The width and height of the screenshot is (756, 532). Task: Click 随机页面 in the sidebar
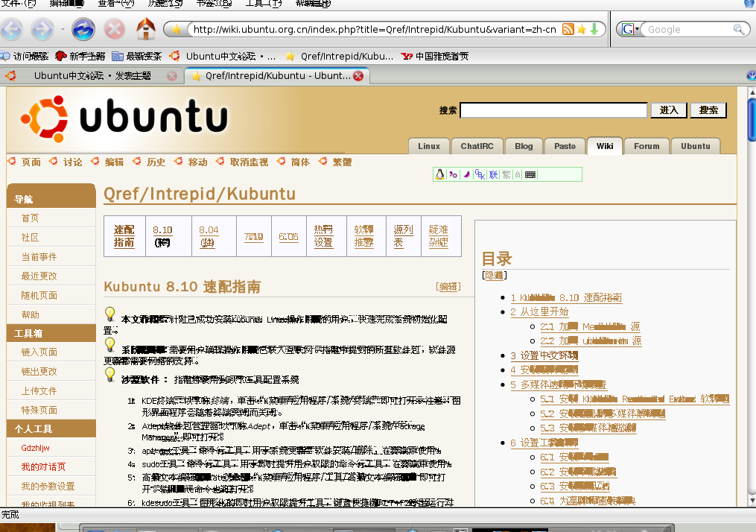pyautogui.click(x=39, y=295)
